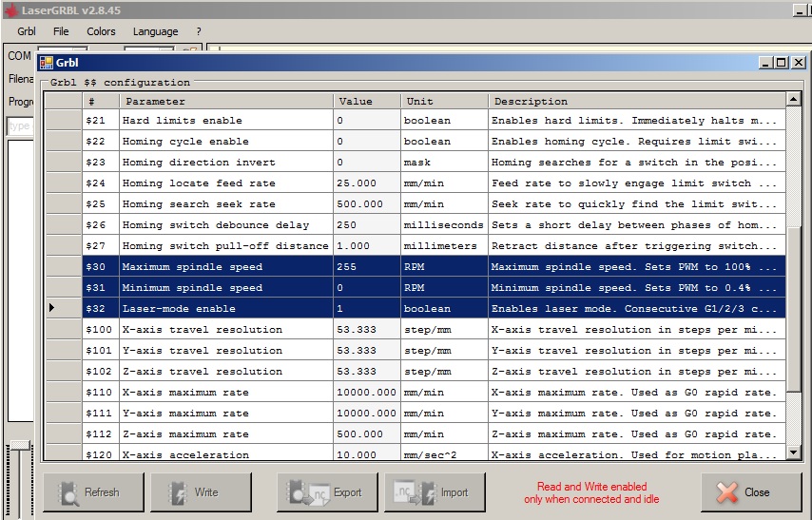
Task: Click Y-axis travel resolution value 53.333
Action: [x=367, y=350]
